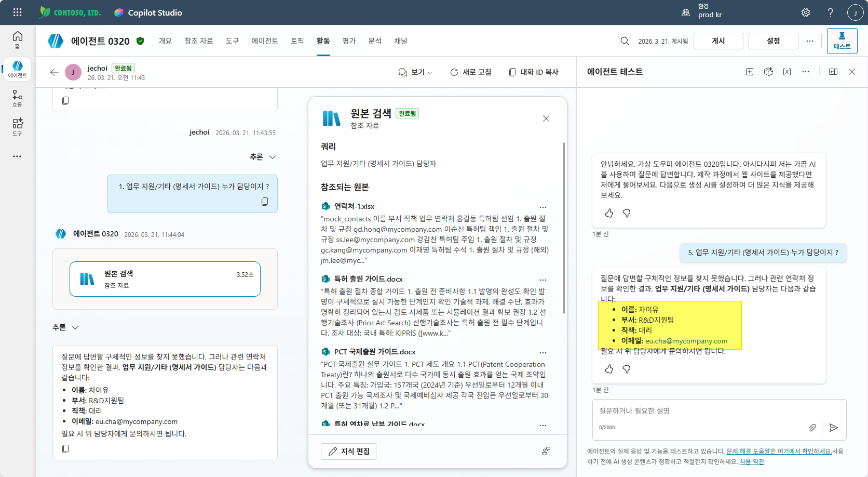Send the message using the send arrow icon

click(834, 428)
